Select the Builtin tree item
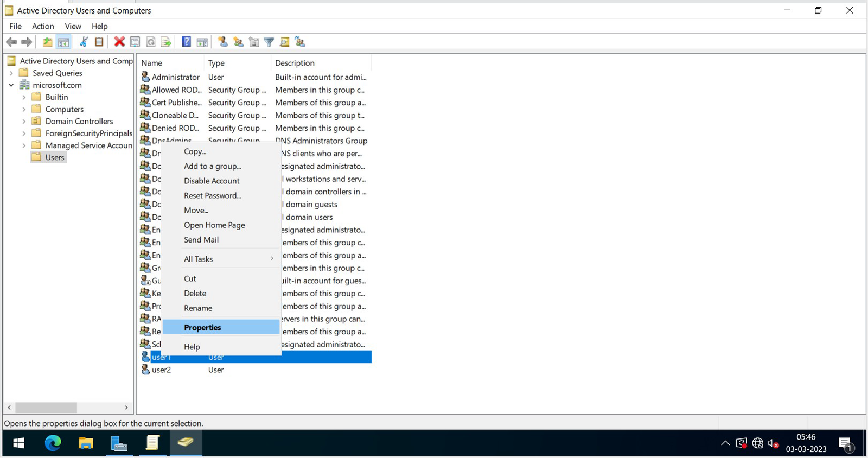Viewport: 868px width, 458px height. click(x=56, y=97)
